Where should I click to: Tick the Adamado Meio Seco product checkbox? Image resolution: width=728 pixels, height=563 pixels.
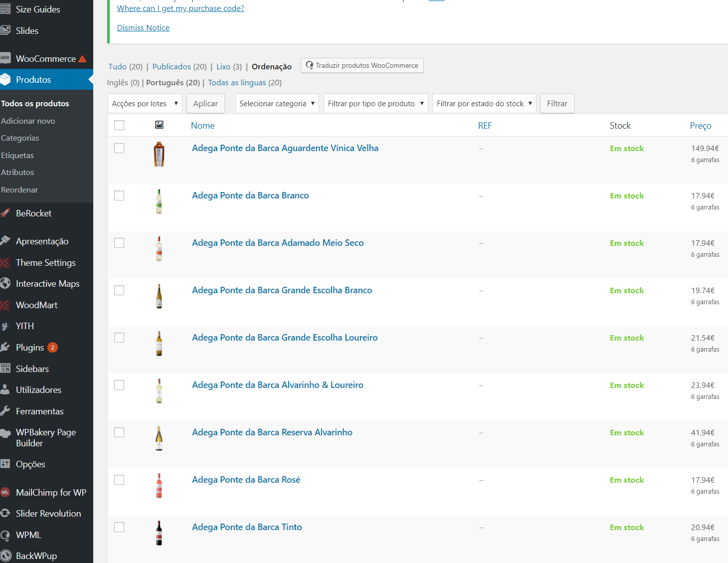(119, 243)
